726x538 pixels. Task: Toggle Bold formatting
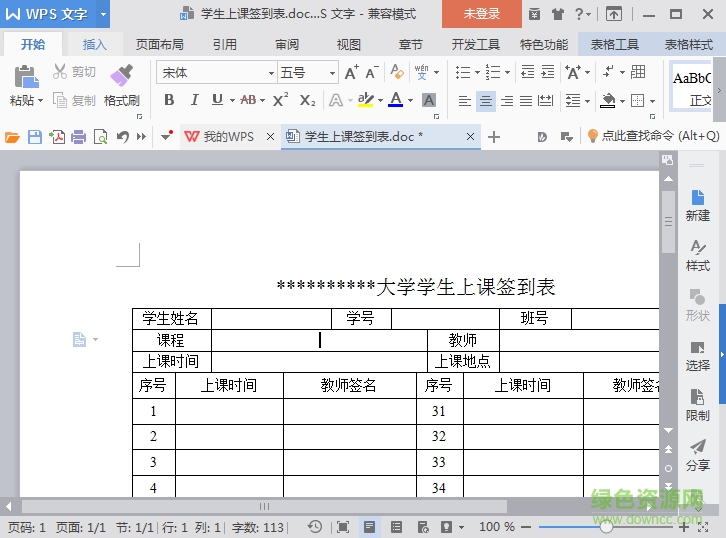(169, 100)
